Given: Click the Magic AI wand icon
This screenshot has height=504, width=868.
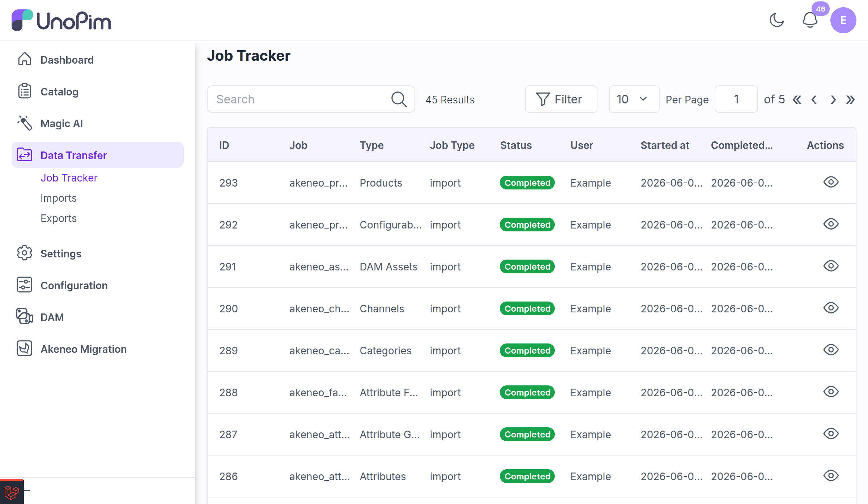Looking at the screenshot, I should pos(25,123).
